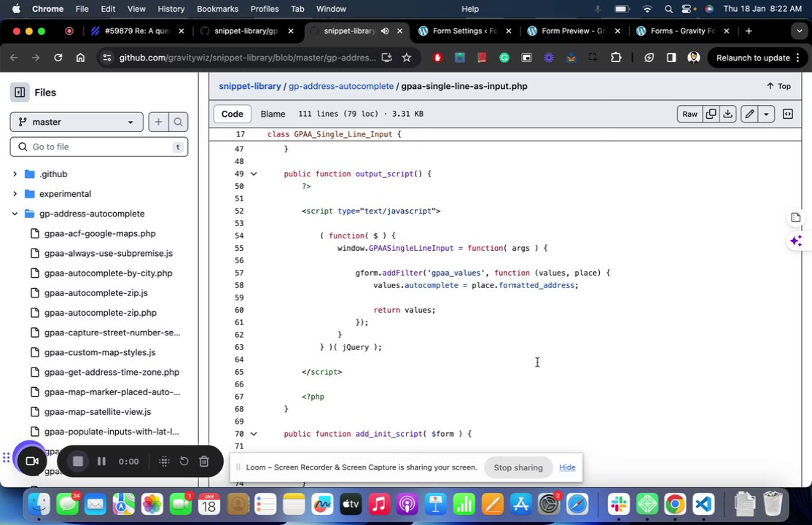The height and width of the screenshot is (525, 812).
Task: Open gpaa-autocomplete-zip.js in file tree
Action: tap(95, 293)
